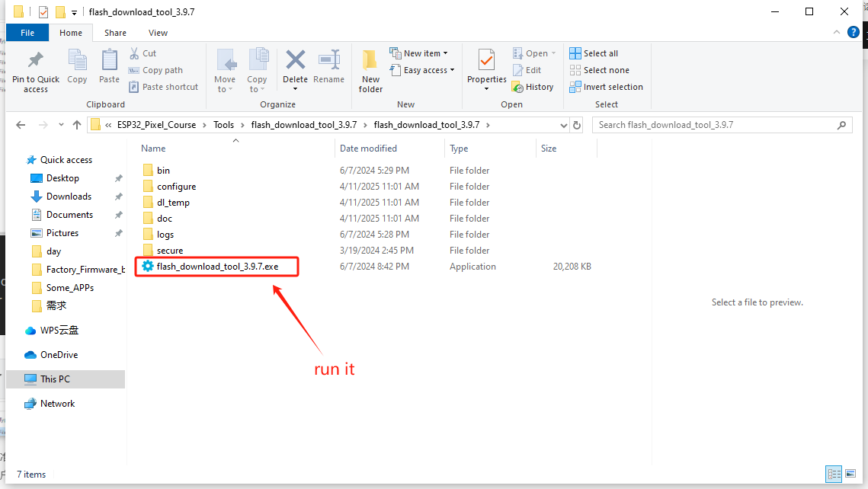Click Tools in the address path
868x489 pixels.
point(223,125)
